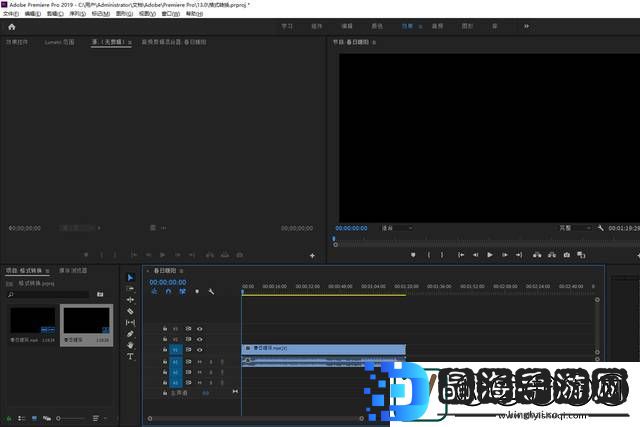
Task: Solo the A2 audio track
Action: click(x=211, y=372)
